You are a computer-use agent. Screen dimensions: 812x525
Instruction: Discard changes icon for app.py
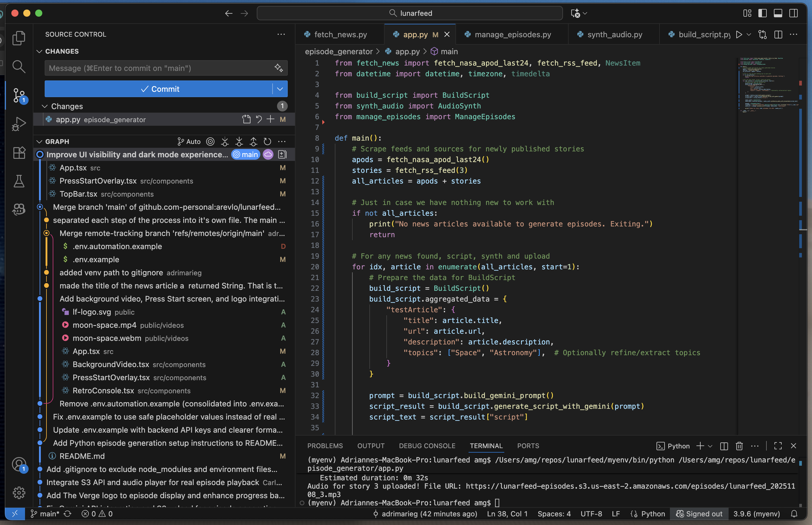(259, 119)
